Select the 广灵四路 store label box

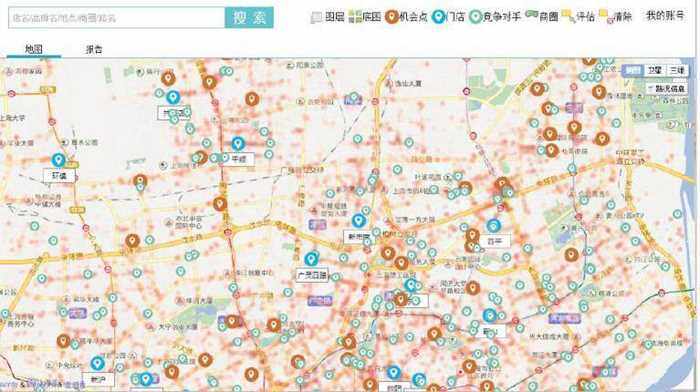(x=312, y=275)
